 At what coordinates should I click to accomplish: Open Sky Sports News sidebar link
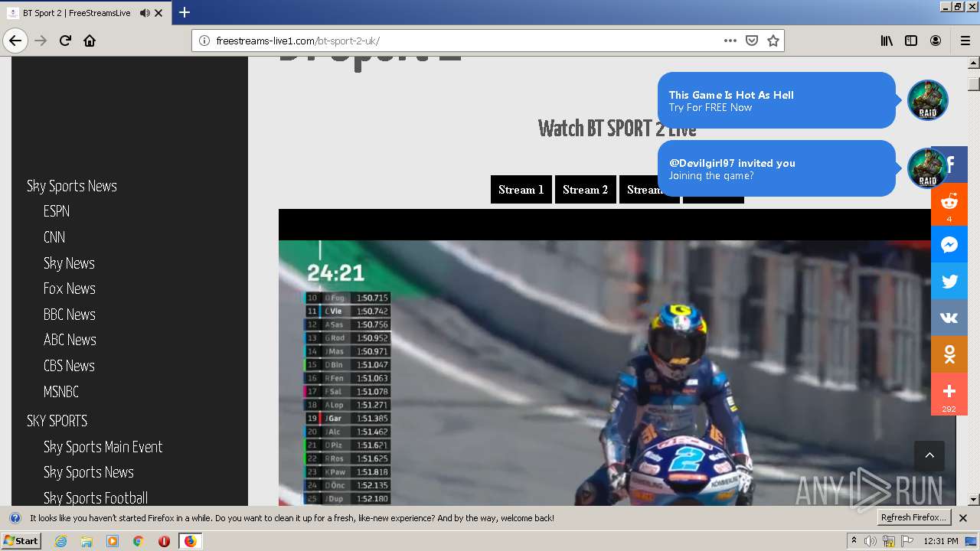72,186
